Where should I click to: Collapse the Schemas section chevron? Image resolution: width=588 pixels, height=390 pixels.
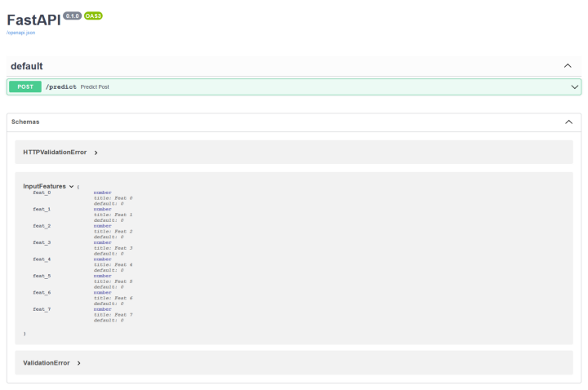click(x=569, y=122)
